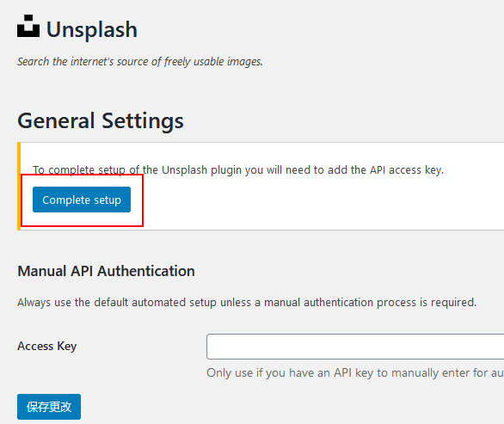The width and height of the screenshot is (504, 424).
Task: Click the Access Key field label
Action: coord(47,347)
